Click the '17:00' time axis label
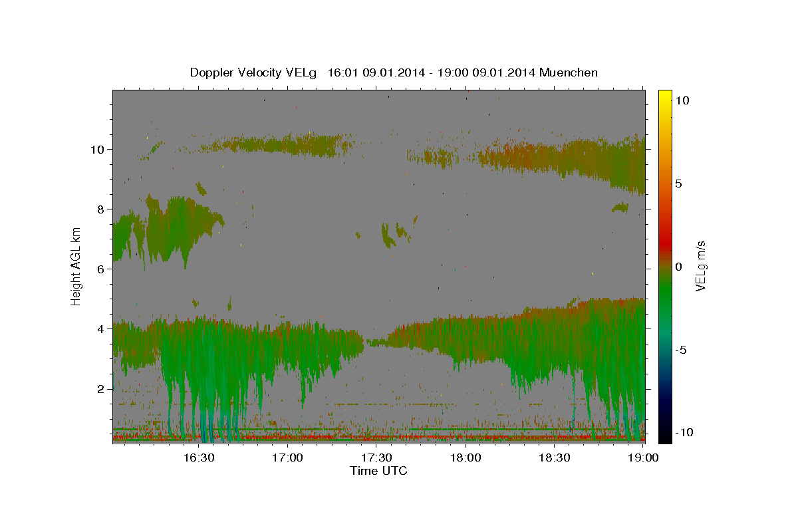The image size is (798, 532). click(x=288, y=458)
